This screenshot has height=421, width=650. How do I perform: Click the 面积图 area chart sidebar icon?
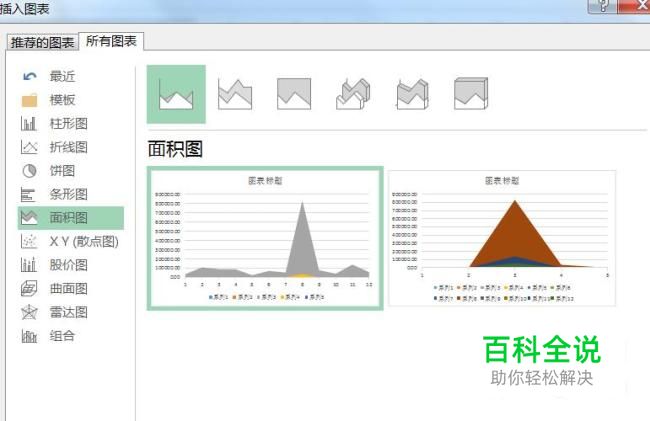pyautogui.click(x=29, y=218)
